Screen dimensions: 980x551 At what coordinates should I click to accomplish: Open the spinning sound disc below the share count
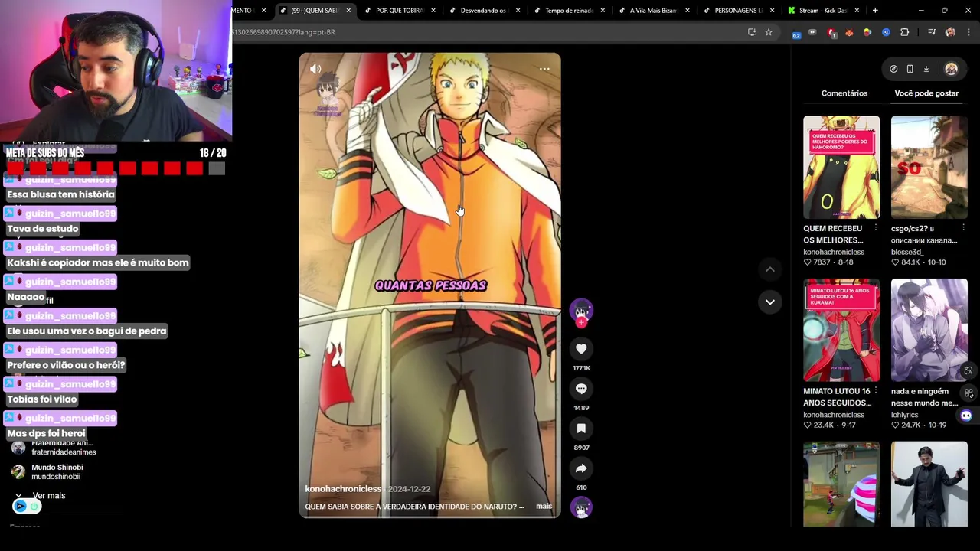tap(581, 507)
